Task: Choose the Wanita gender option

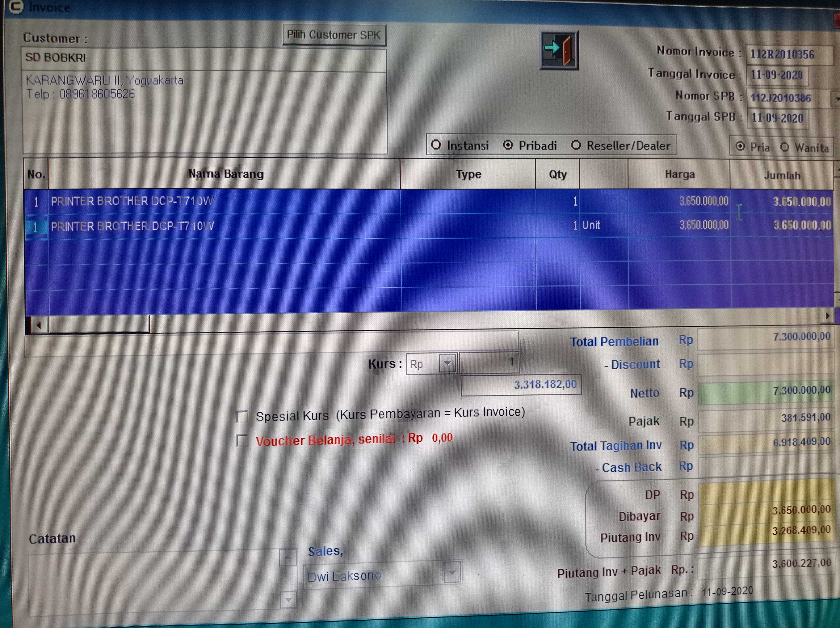Action: [785, 147]
